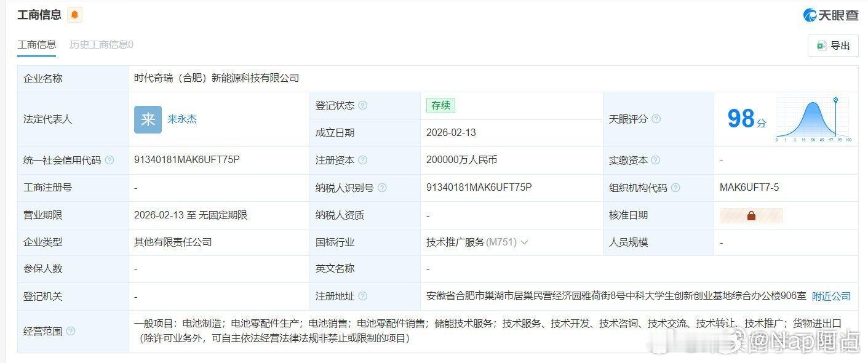Click the 核准日期 label cell
Viewport: 868px width, 363px height.
point(658,215)
